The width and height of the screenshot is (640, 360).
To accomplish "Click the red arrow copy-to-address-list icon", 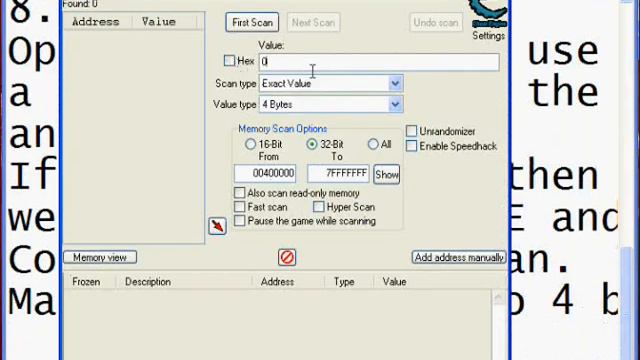I will (217, 226).
